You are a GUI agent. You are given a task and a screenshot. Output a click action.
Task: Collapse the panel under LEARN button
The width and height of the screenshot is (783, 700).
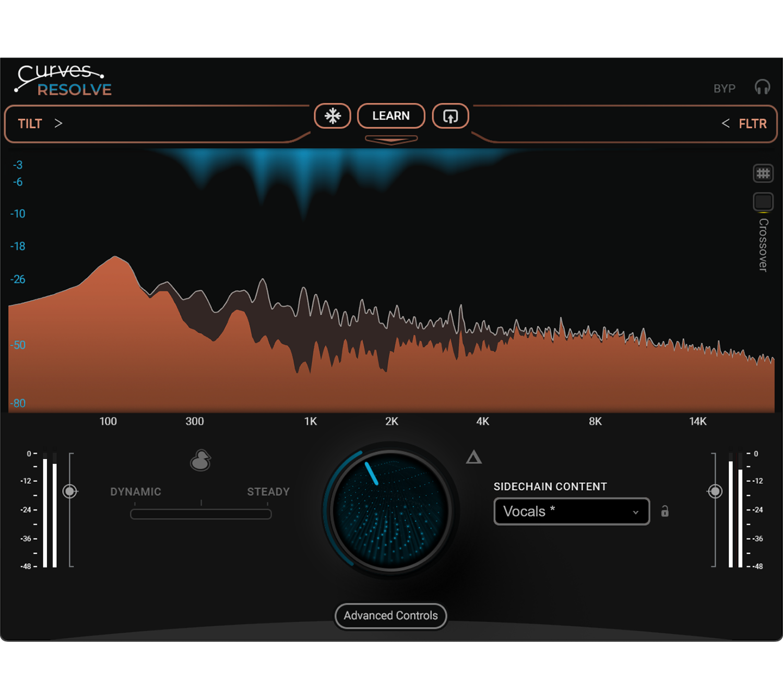click(x=391, y=140)
